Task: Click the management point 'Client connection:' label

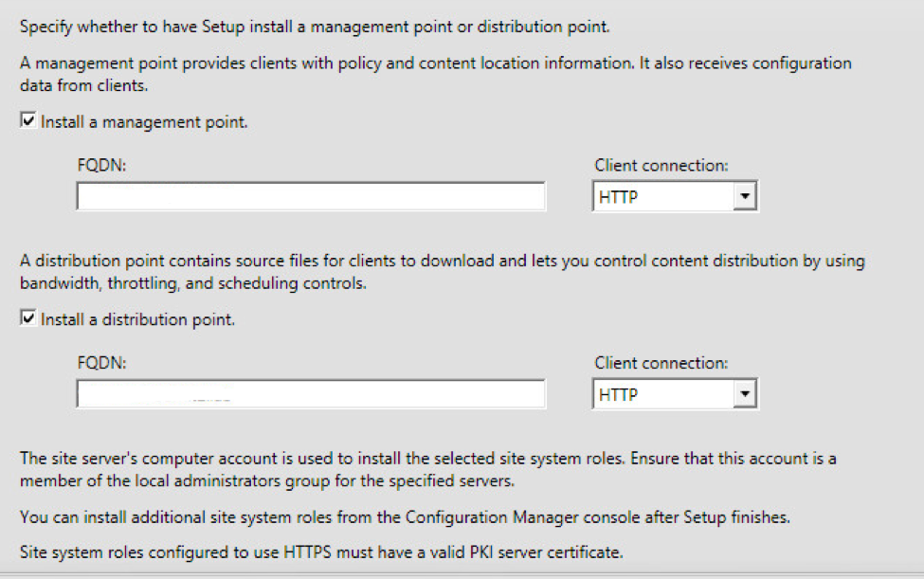Action: tap(661, 165)
